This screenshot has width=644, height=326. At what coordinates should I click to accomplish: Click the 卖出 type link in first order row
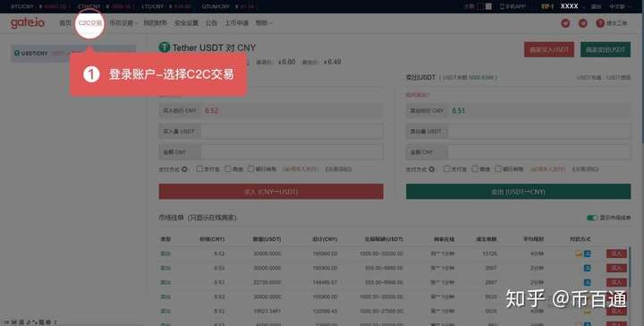click(x=165, y=253)
